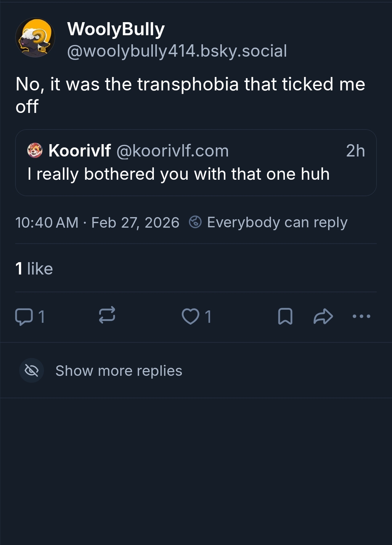
Task: View who liked via 1 like
Action: click(34, 269)
